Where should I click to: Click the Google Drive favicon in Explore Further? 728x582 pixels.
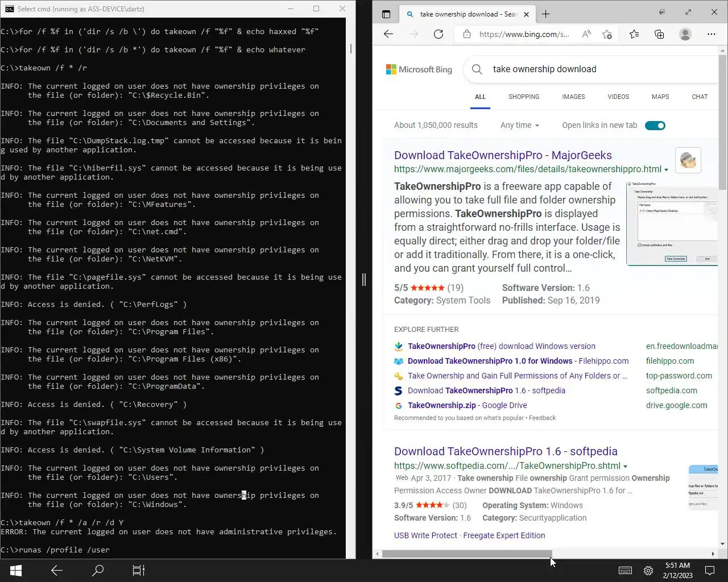pyautogui.click(x=399, y=405)
